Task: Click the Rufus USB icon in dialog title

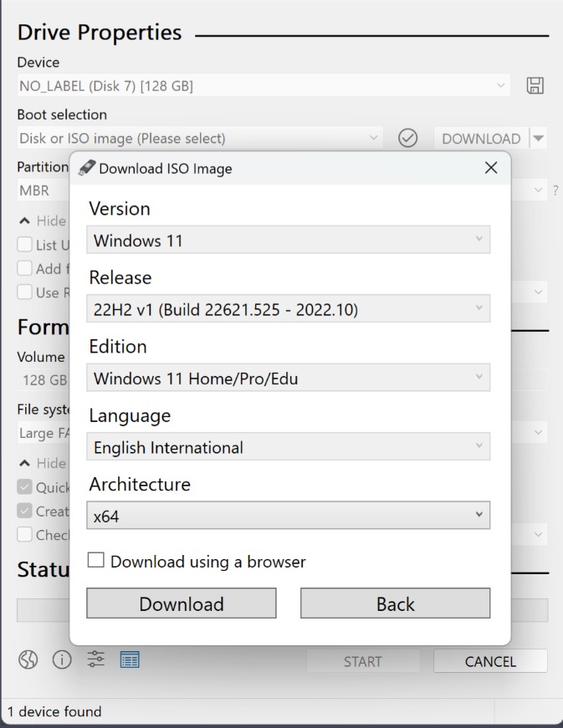Action: 86,168
